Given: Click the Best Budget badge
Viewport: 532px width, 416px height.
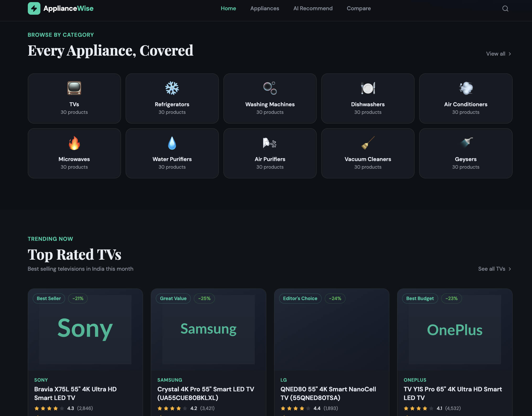Looking at the screenshot, I should [x=420, y=298].
